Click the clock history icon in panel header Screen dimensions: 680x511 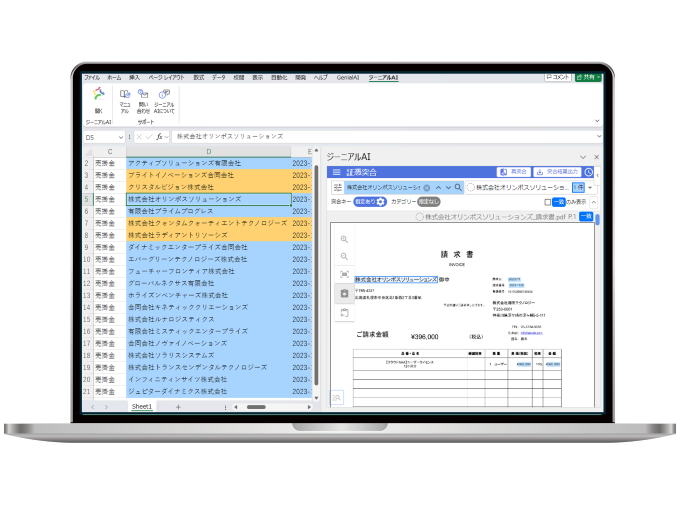589,172
